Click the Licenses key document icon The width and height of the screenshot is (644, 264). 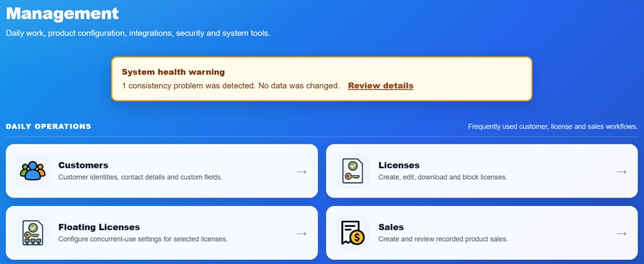(x=352, y=170)
